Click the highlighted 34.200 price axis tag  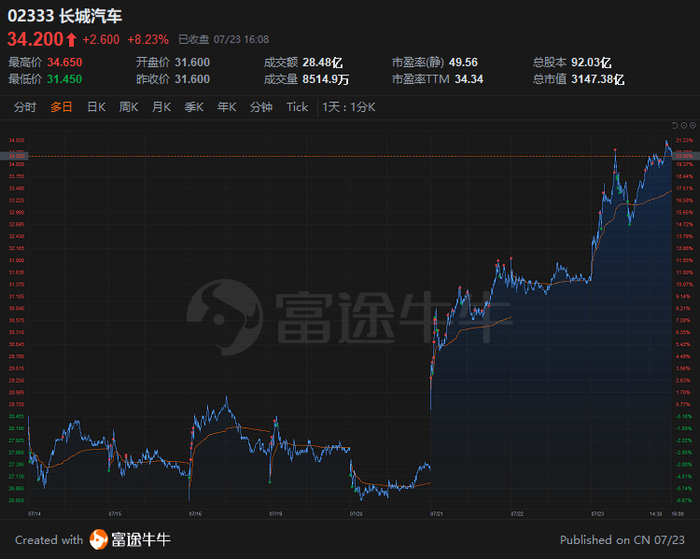(14, 156)
